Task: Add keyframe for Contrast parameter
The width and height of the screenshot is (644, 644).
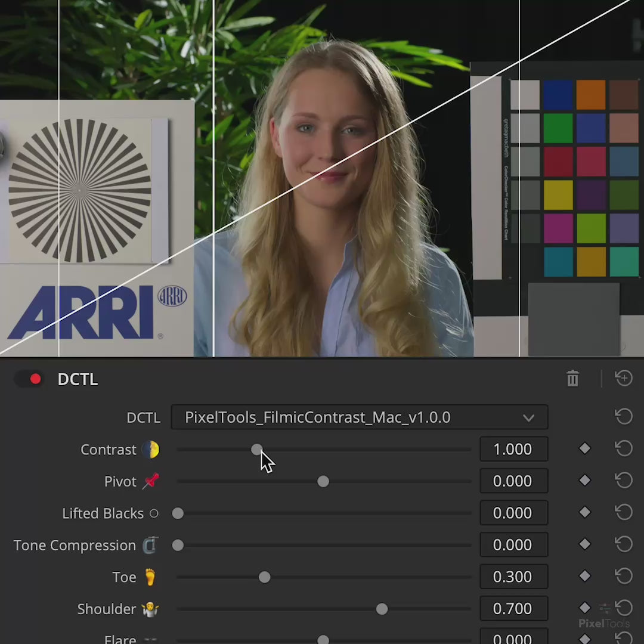Action: pyautogui.click(x=584, y=448)
